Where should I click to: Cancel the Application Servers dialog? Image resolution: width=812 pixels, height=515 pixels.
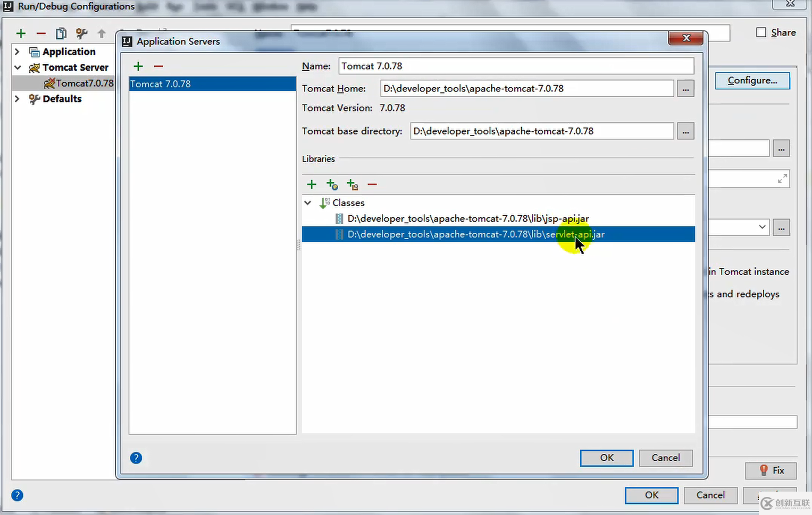pyautogui.click(x=666, y=458)
